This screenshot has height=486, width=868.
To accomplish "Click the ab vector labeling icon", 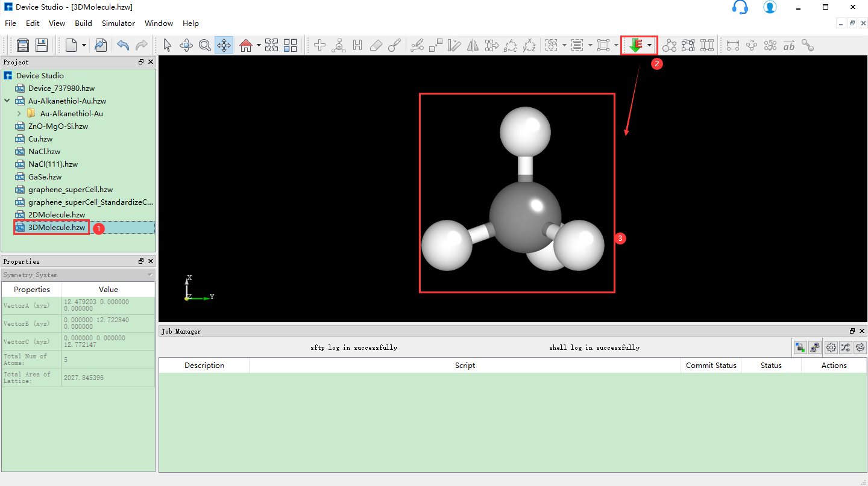I will (x=788, y=45).
